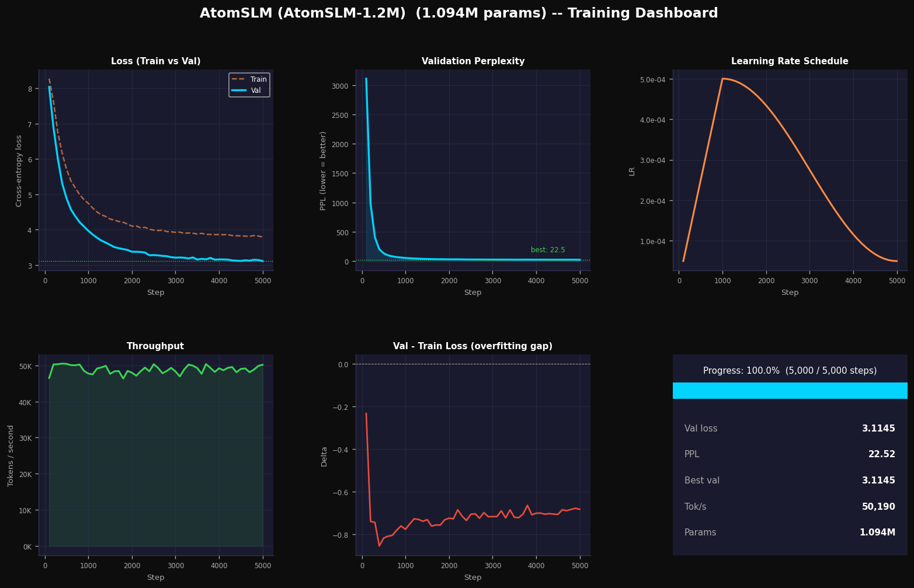This screenshot has width=914, height=588.
Task: Click the Tok/s value 50,190
Action: (x=878, y=507)
